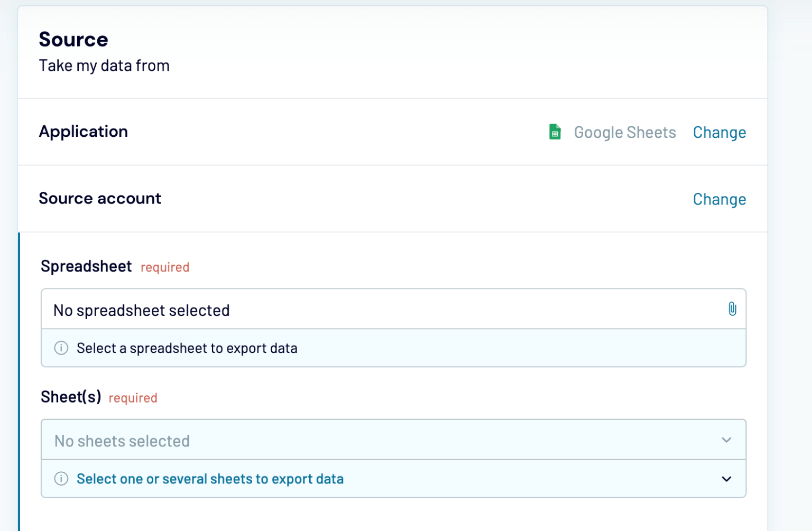Click Select a spreadsheet to export data hint
The height and width of the screenshot is (531, 812).
pos(187,348)
